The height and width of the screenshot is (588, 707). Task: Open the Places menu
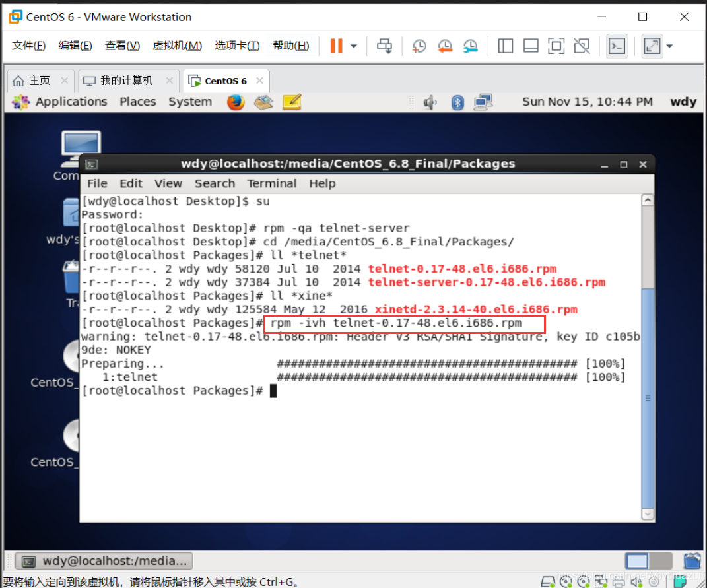(137, 102)
